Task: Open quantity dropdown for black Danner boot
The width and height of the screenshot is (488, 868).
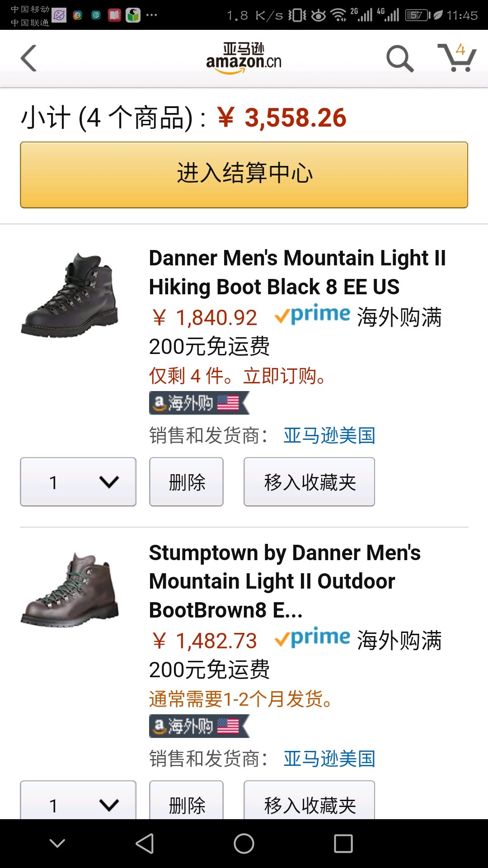Action: coord(78,482)
